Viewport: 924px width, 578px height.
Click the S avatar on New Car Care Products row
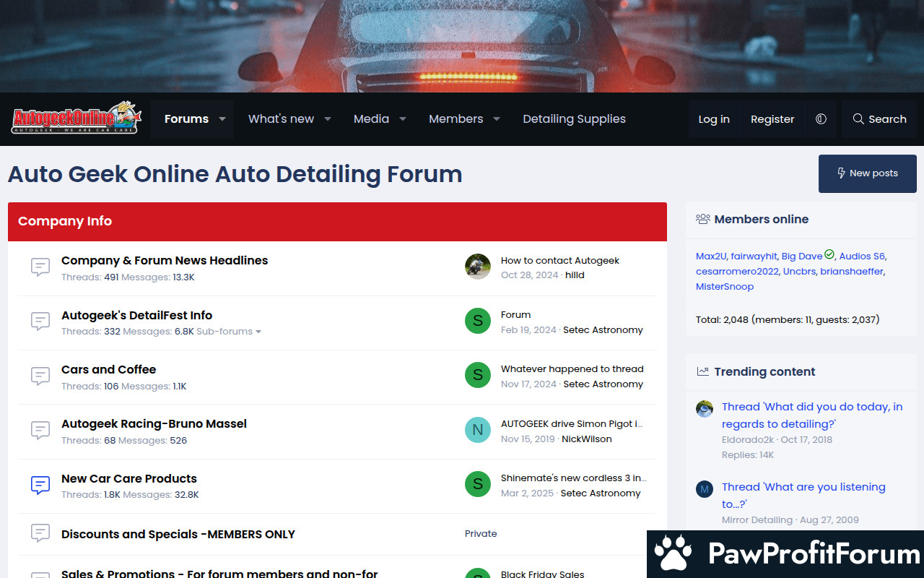click(x=478, y=484)
